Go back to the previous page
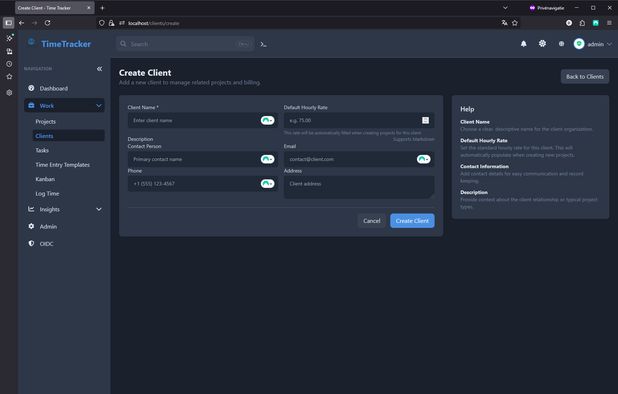Image resolution: width=618 pixels, height=394 pixels. click(x=22, y=23)
